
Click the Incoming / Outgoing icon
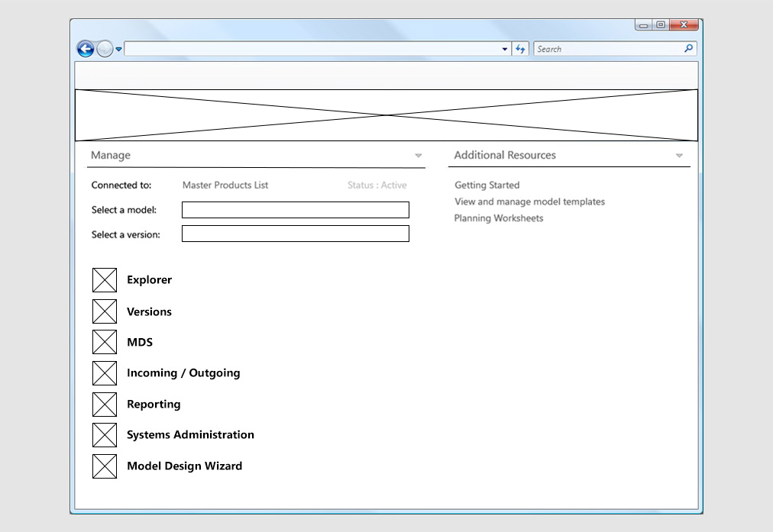click(x=105, y=373)
